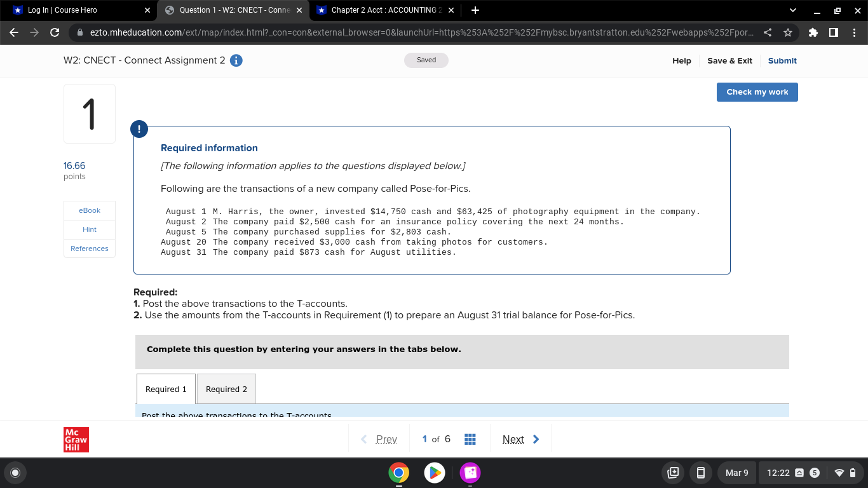This screenshot has width=868, height=488.
Task: Click the Complete this question instruction text
Action: point(304,349)
